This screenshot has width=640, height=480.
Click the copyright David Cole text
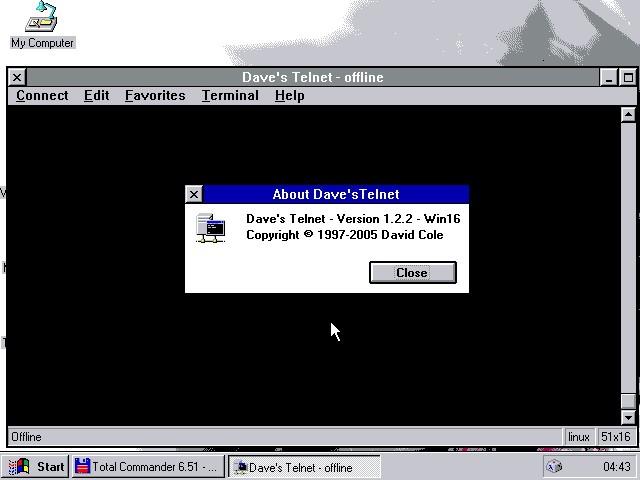tap(345, 235)
